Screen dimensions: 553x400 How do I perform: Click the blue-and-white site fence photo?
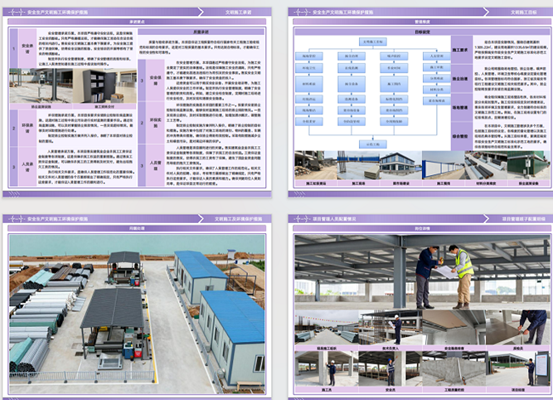click(x=443, y=165)
